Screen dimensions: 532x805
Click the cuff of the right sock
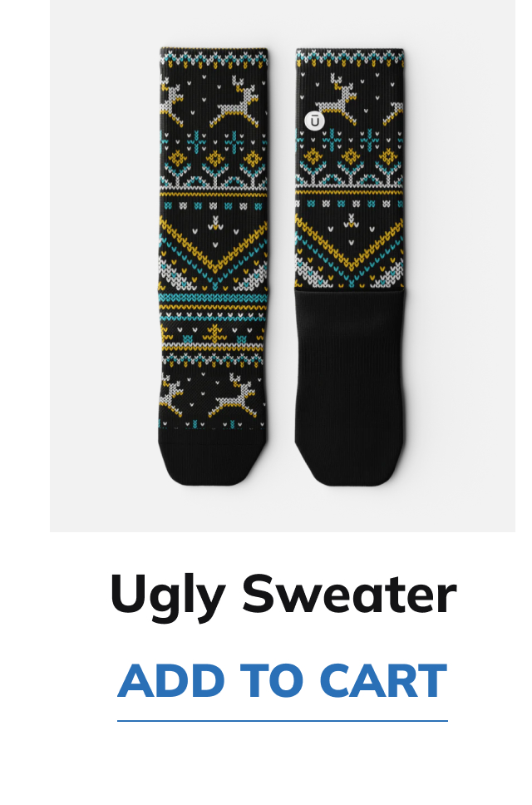pyautogui.click(x=350, y=59)
